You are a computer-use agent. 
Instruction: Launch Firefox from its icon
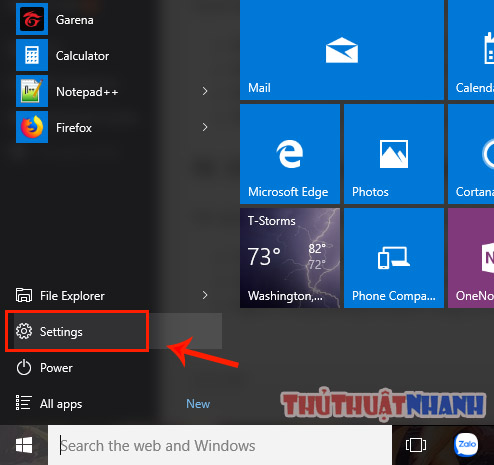click(32, 127)
